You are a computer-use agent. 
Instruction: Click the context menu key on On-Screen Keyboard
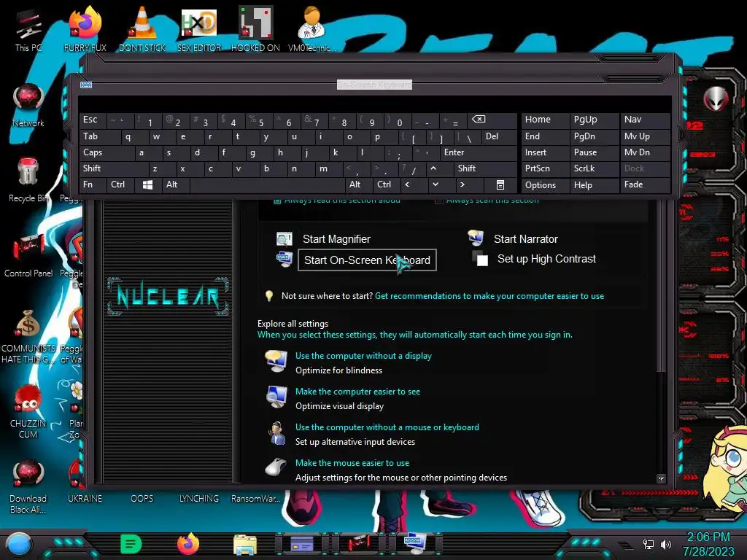(x=500, y=184)
